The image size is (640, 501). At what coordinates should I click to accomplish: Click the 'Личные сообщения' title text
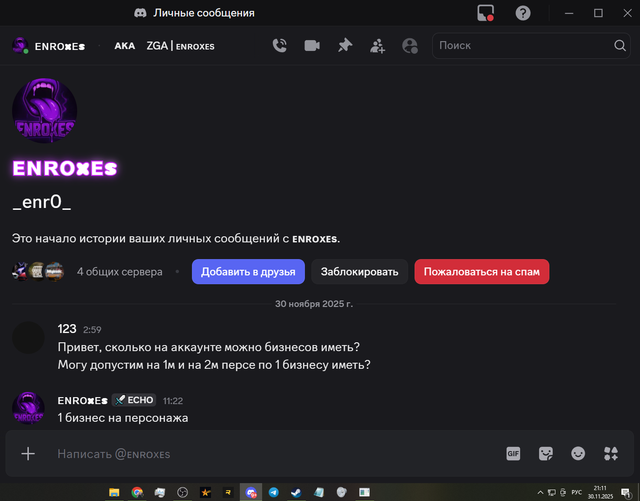tap(204, 13)
